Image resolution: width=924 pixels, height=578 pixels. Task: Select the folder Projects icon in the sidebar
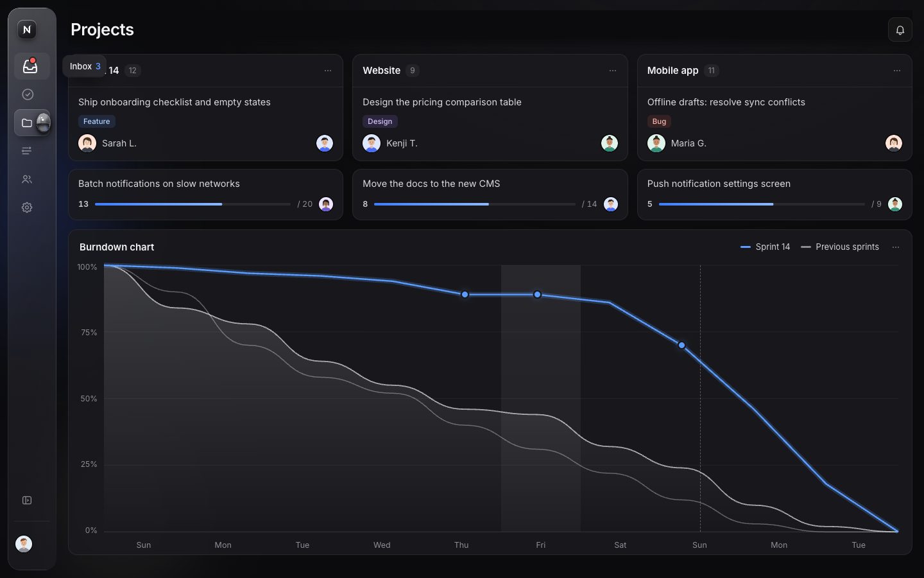point(27,123)
